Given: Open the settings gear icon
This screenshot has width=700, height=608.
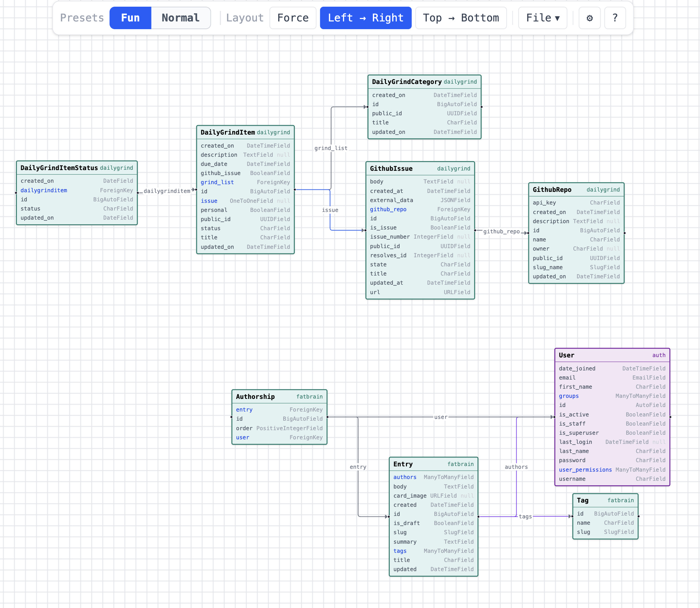Looking at the screenshot, I should (589, 18).
